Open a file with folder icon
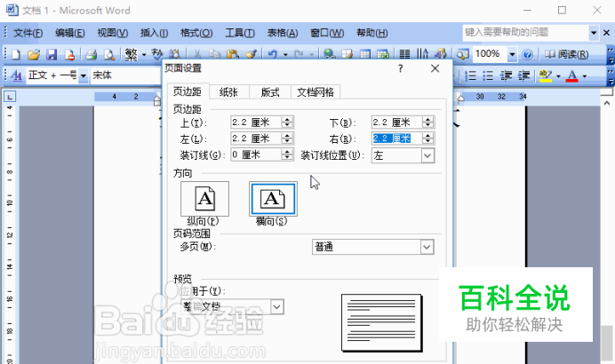The width and height of the screenshot is (615, 364). [34, 54]
